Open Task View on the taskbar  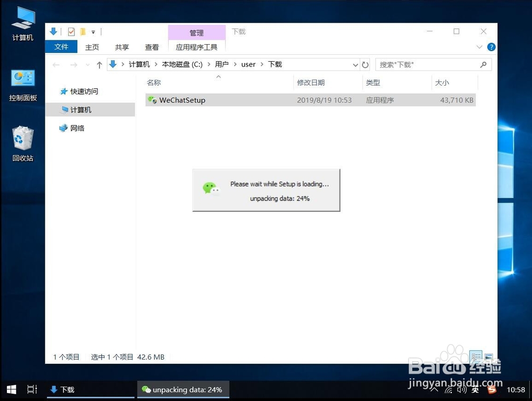(32, 389)
